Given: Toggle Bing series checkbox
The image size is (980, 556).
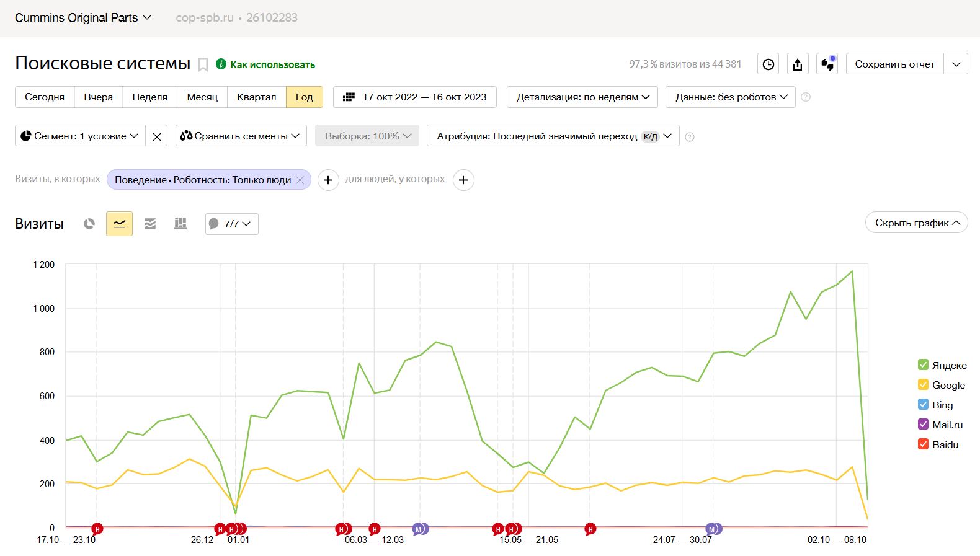Looking at the screenshot, I should (923, 404).
